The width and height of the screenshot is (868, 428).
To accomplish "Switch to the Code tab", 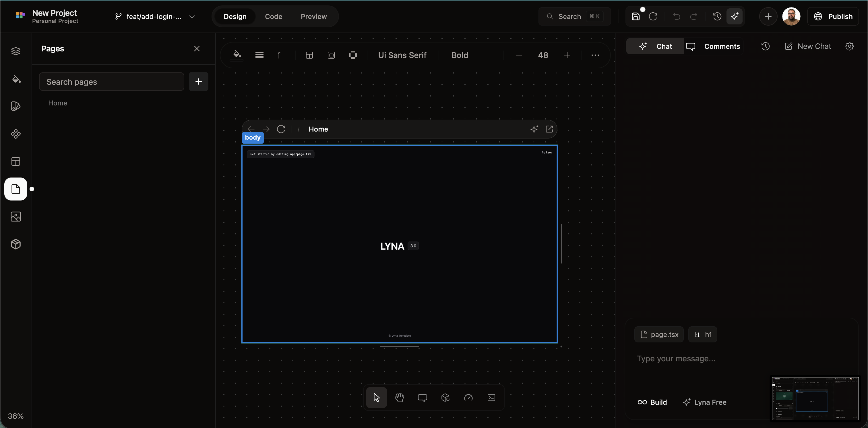I will point(274,16).
